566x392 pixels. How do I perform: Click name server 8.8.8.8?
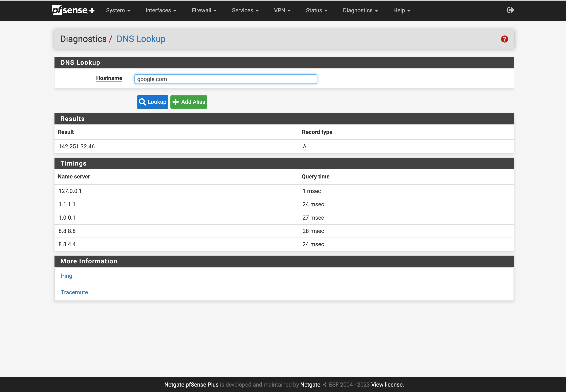[67, 231]
